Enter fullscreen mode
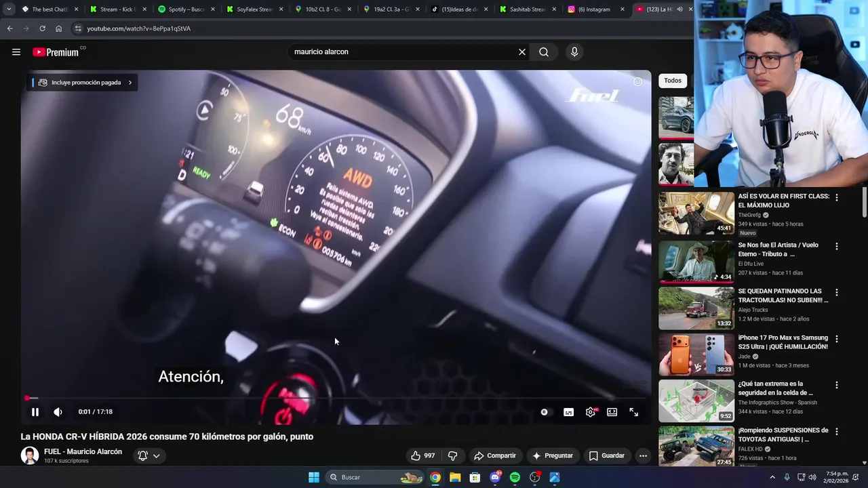The height and width of the screenshot is (488, 868). tap(634, 412)
